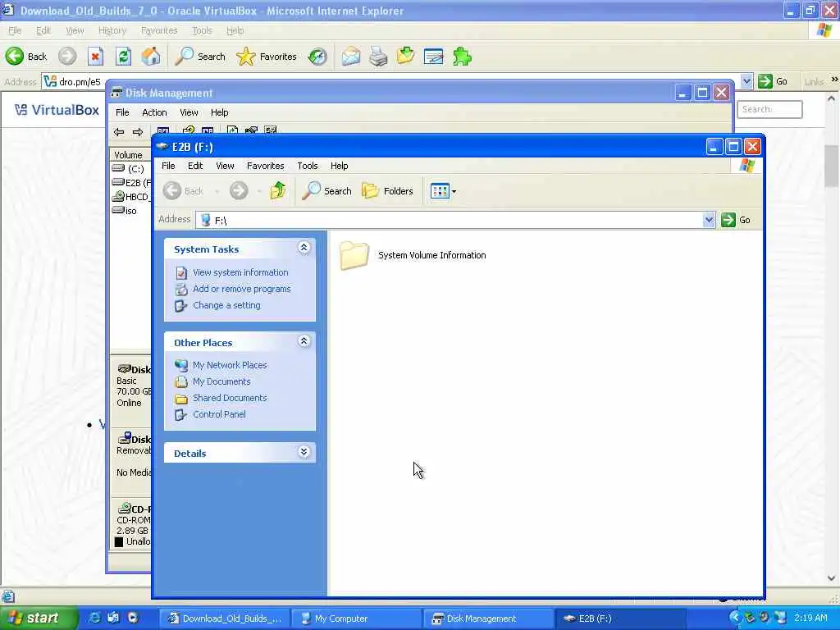The height and width of the screenshot is (630, 840).
Task: Click the back arrow in Disk Management toolbar
Action: click(119, 132)
